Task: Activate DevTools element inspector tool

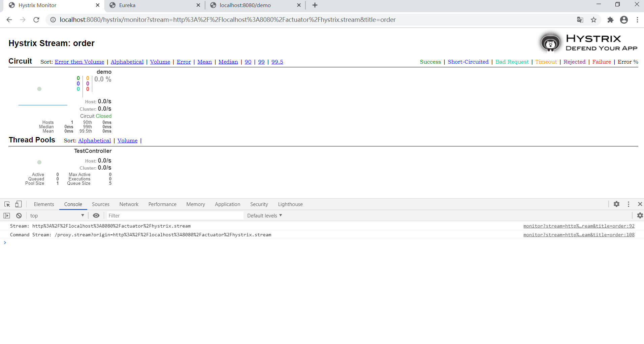Action: coord(7,204)
